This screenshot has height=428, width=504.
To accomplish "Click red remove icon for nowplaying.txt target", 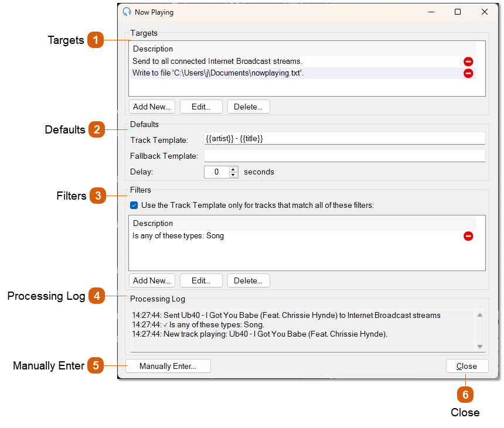I will (x=468, y=73).
